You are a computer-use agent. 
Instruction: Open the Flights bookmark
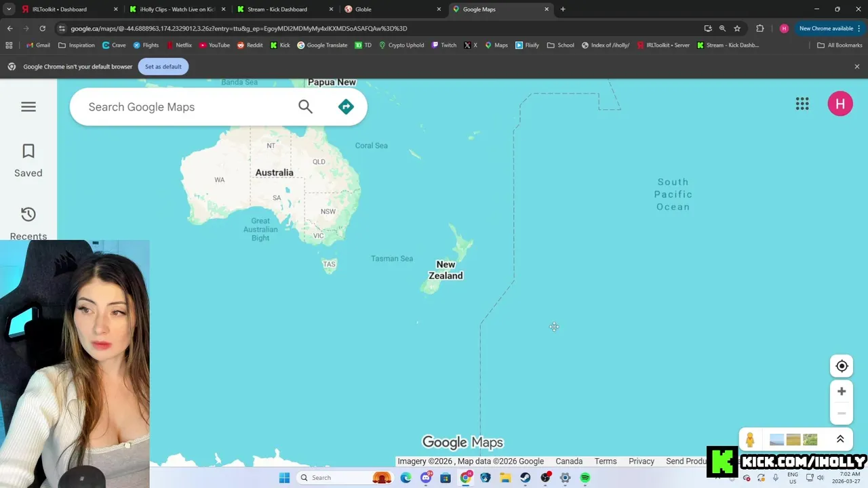(146, 45)
